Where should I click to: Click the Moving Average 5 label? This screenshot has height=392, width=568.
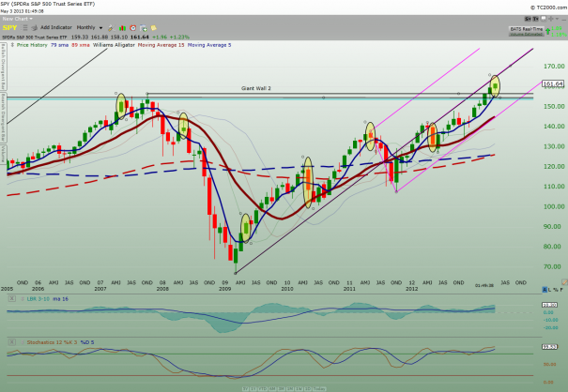click(209, 45)
